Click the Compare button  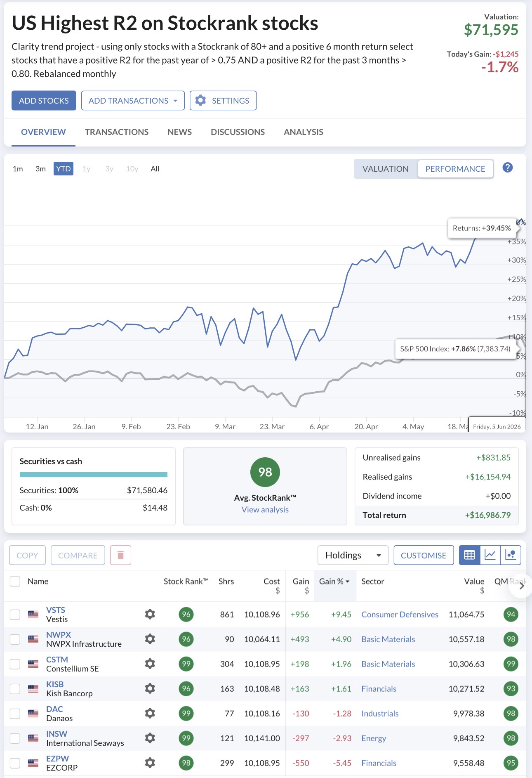pyautogui.click(x=78, y=555)
